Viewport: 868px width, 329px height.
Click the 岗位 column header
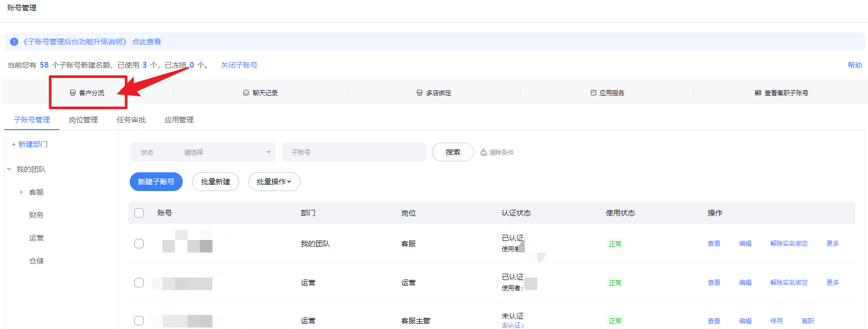point(408,213)
